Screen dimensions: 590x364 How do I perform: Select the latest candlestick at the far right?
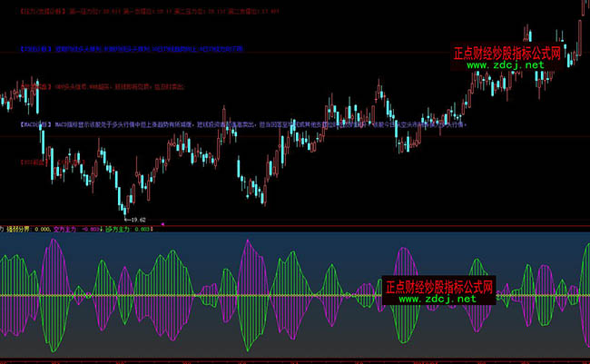tap(582, 9)
